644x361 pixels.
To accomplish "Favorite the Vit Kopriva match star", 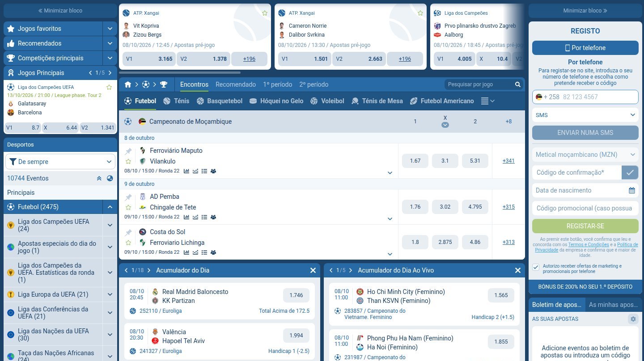I will (x=265, y=13).
